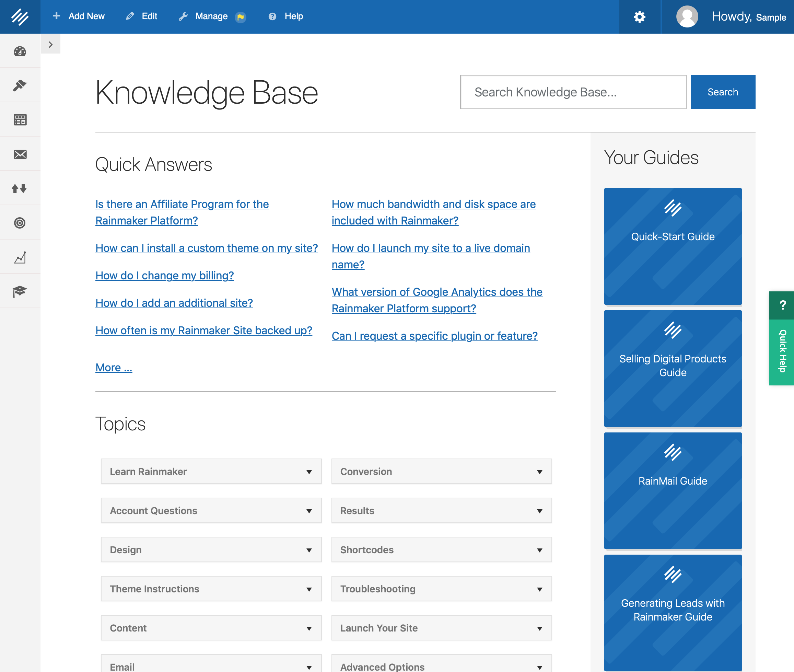Open the Quick-Start Guide card

point(673,246)
